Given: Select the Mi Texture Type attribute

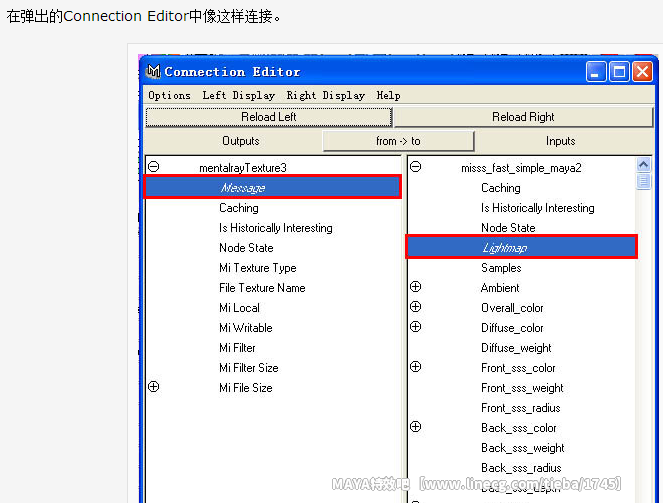Looking at the screenshot, I should point(258,268).
